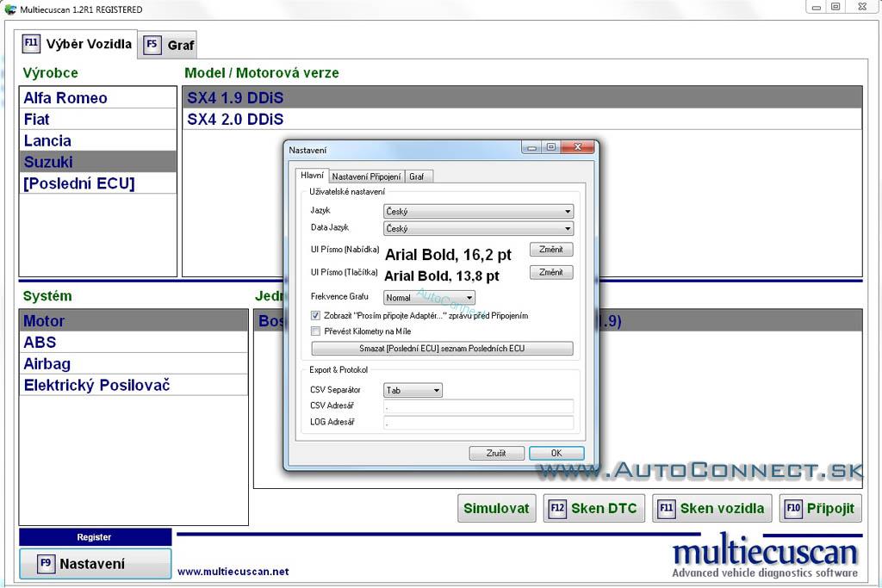Choose the Airbag system
Image resolution: width=882 pixels, height=588 pixels.
(134, 363)
